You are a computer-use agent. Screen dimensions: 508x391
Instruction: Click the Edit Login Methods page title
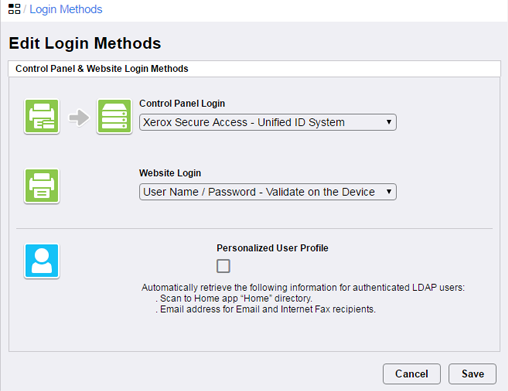pos(85,43)
